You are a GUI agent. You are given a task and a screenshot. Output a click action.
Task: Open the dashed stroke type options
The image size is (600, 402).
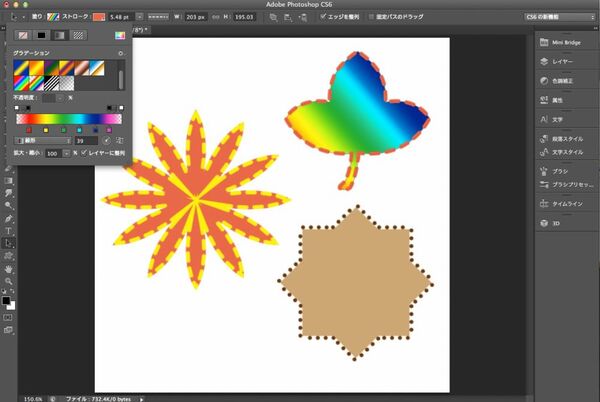(158, 17)
